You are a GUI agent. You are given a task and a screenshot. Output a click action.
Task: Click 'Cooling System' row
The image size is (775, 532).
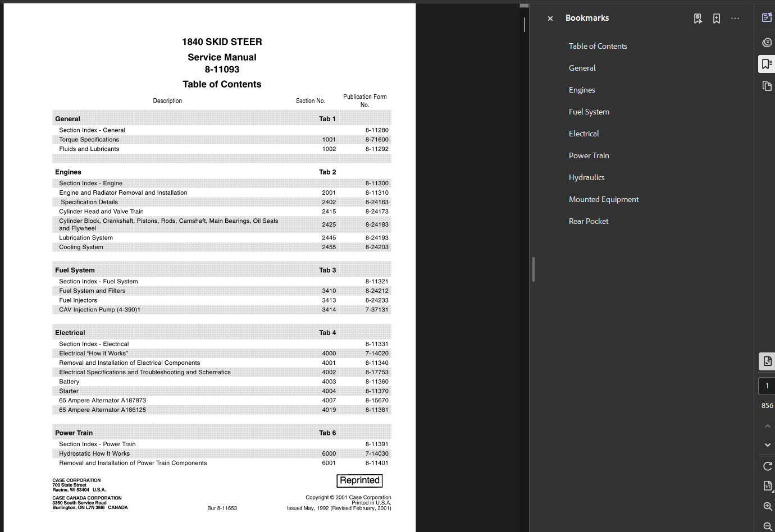222,247
